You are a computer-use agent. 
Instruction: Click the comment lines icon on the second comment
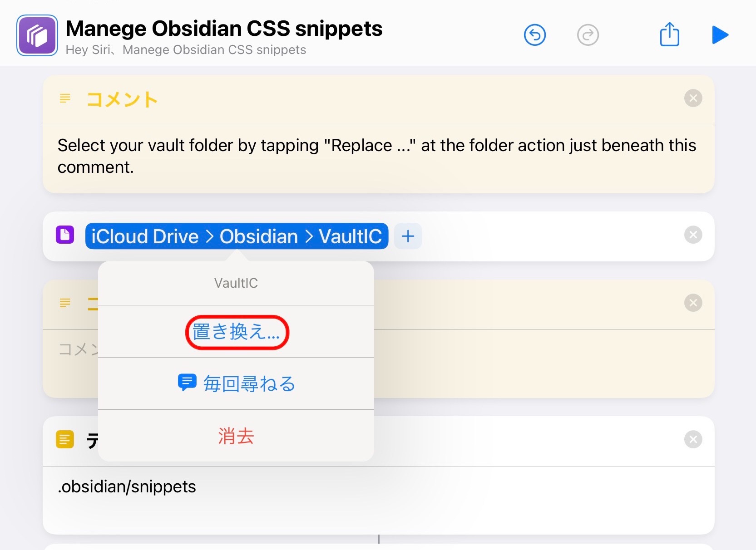(x=65, y=303)
